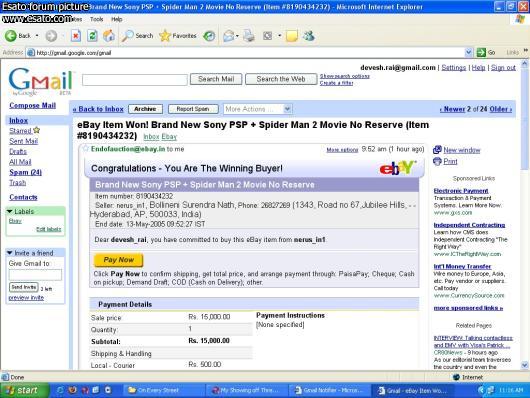Open the Back button history dropdown arrow
The image size is (530, 398).
(37, 36)
